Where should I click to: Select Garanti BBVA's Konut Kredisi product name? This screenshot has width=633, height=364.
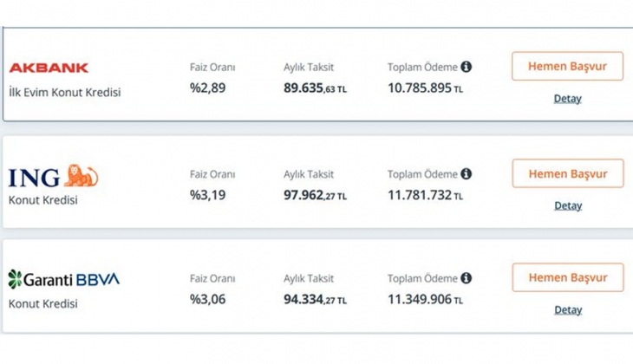coord(42,304)
